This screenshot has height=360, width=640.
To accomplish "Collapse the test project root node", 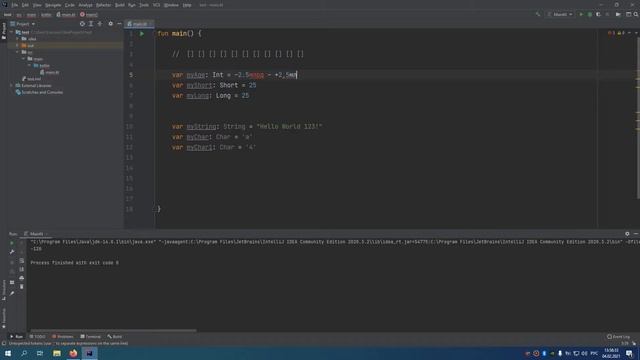I will tap(11, 32).
